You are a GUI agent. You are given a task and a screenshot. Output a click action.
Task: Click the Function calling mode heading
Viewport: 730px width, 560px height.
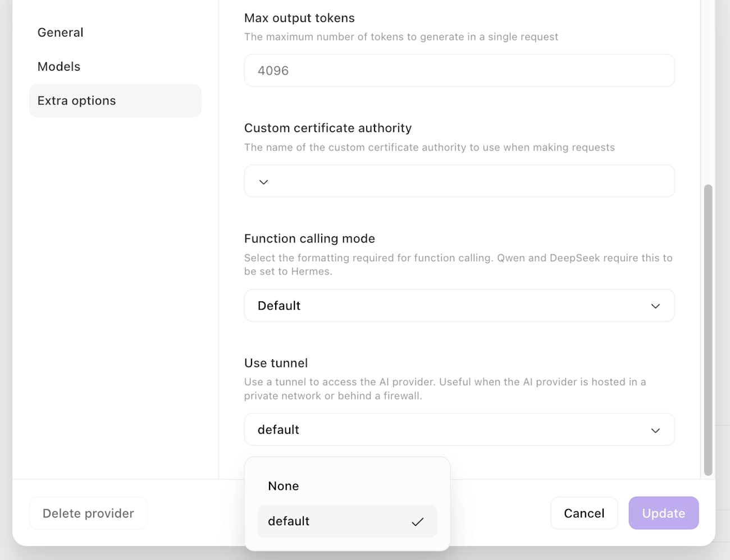(309, 238)
